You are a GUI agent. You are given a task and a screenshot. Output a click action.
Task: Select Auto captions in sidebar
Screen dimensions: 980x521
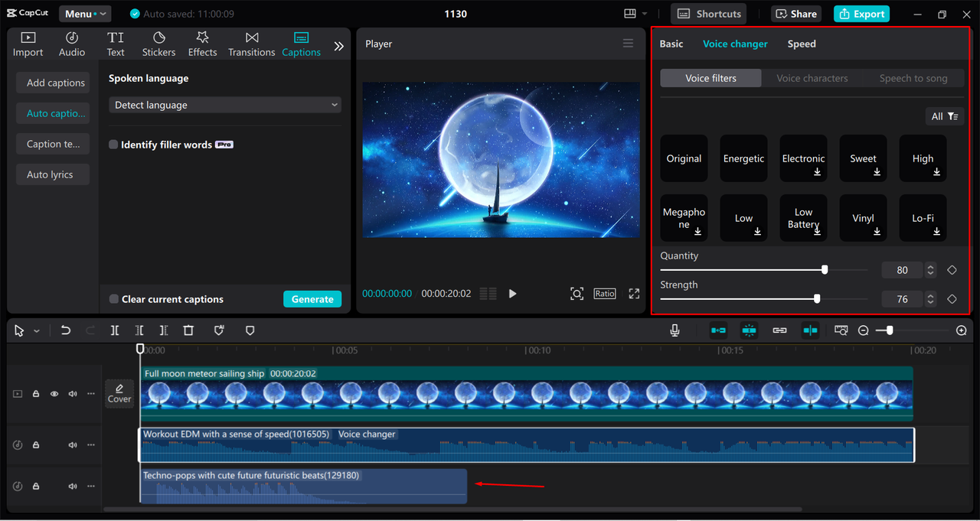click(53, 113)
